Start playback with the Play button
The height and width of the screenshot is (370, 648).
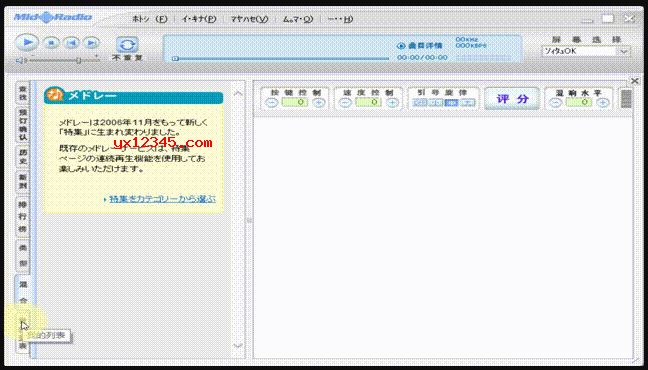click(27, 42)
